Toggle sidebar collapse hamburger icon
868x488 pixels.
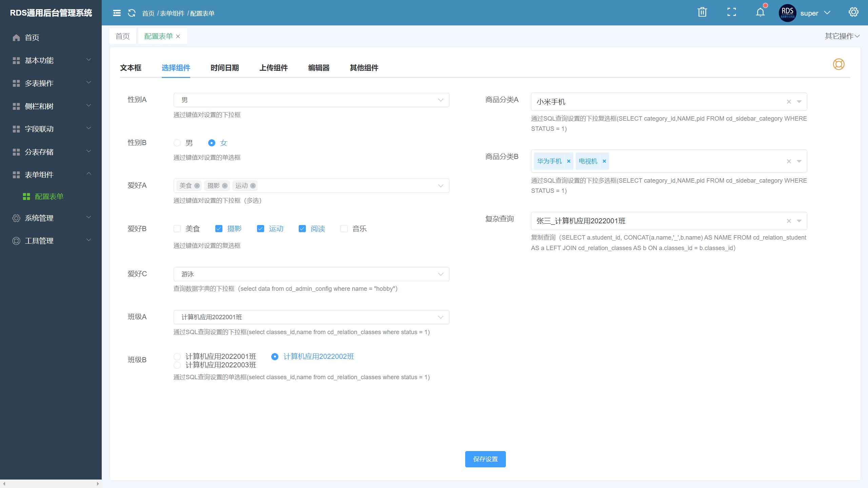117,13
